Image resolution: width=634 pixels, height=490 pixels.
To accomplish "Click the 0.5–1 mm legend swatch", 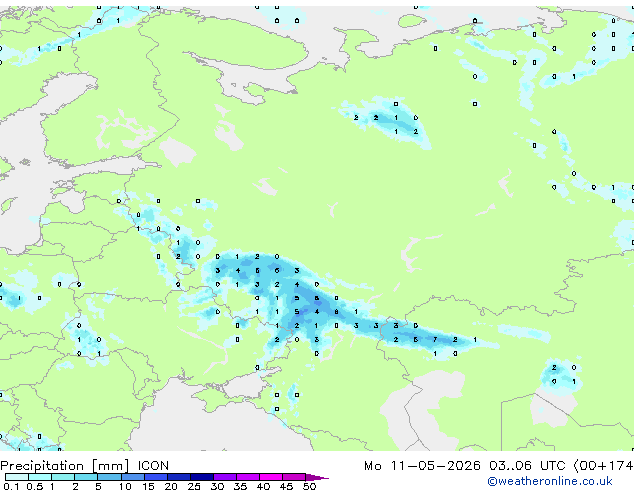I will point(40,477).
